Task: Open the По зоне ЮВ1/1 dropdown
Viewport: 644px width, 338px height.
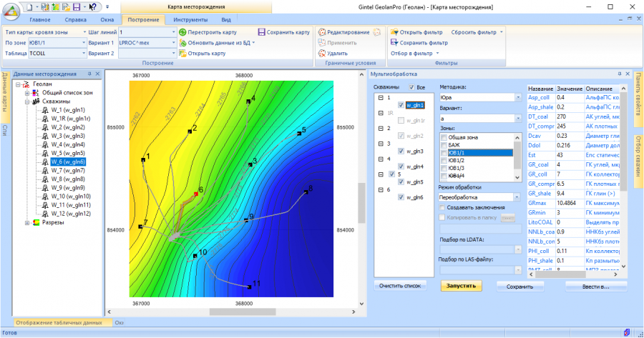Action: pos(84,43)
